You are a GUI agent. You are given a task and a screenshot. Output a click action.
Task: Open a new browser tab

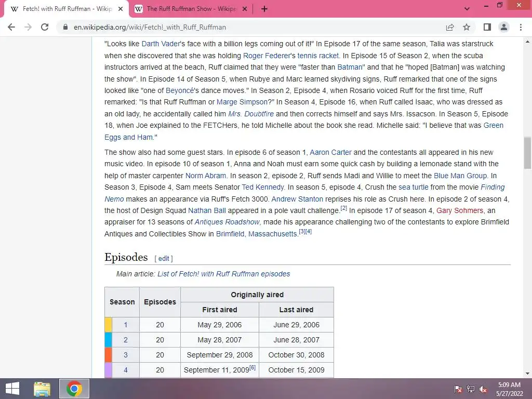pyautogui.click(x=264, y=9)
